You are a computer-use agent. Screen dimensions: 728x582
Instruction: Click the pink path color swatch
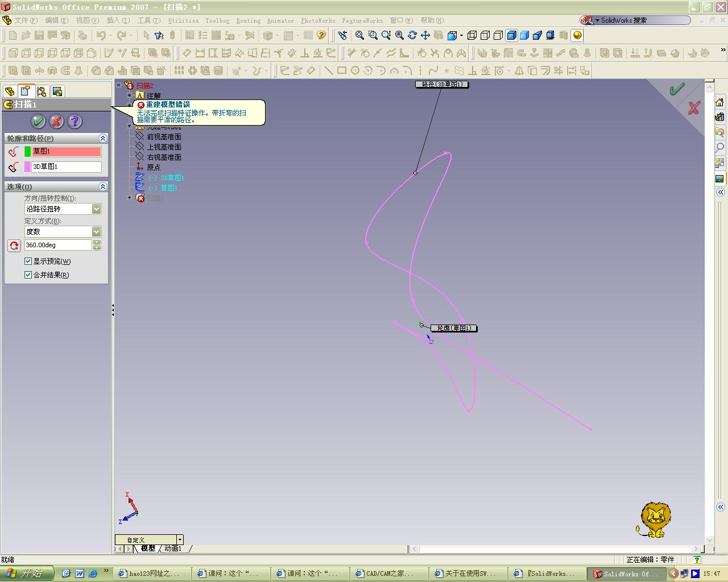point(27,167)
